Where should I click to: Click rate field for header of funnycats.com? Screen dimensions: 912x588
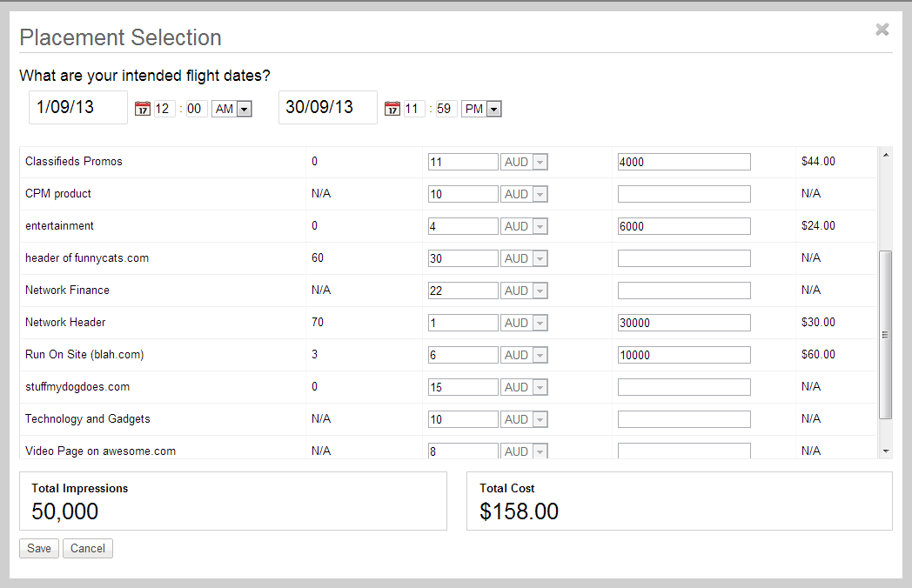463,258
